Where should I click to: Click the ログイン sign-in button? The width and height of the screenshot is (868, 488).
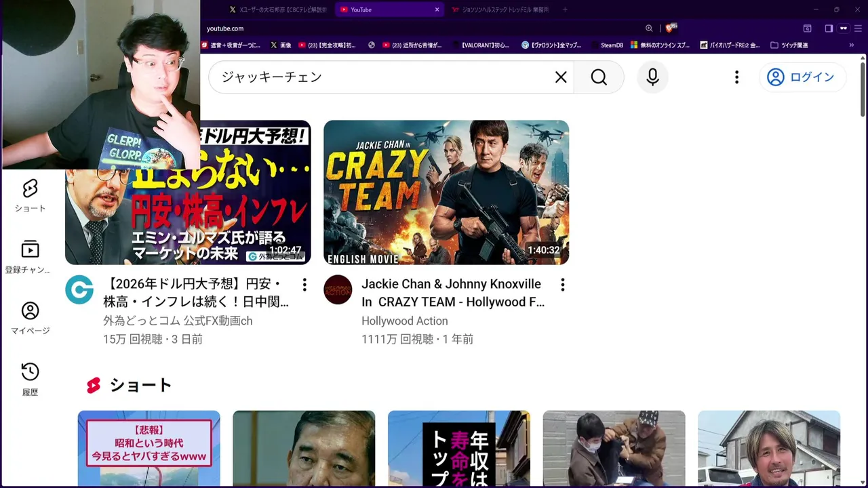click(802, 77)
